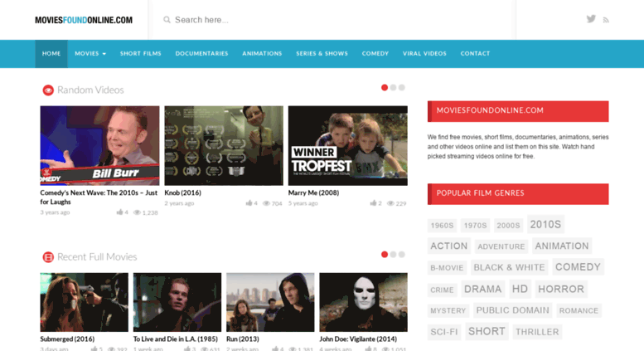The width and height of the screenshot is (644, 351).
Task: Select the 1960s genre tag
Action: pos(442,225)
